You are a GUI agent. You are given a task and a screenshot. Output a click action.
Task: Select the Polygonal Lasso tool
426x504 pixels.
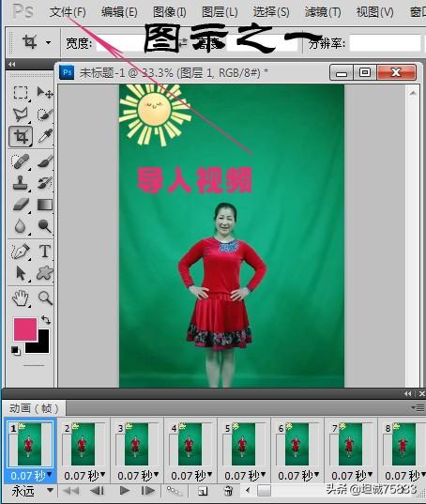pos(21,115)
